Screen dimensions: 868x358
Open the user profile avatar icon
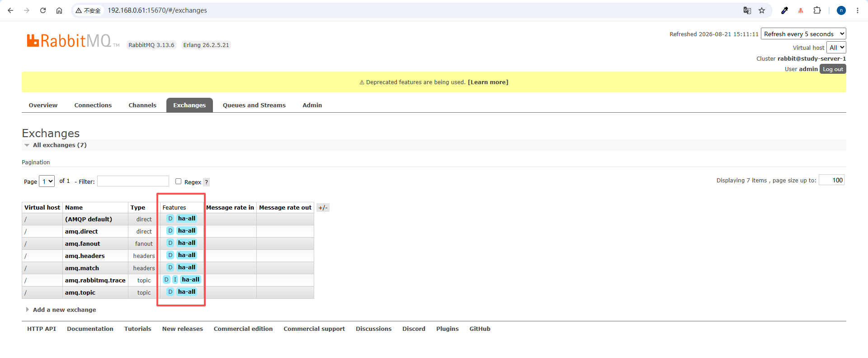coord(841,10)
